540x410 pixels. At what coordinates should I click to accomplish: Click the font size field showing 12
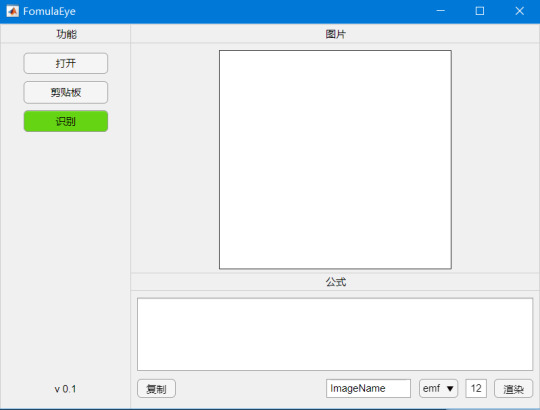point(476,389)
